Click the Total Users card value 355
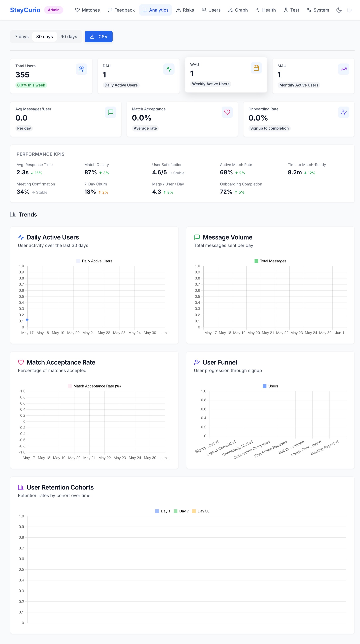Image resolution: width=360 pixels, height=644 pixels. coord(22,75)
